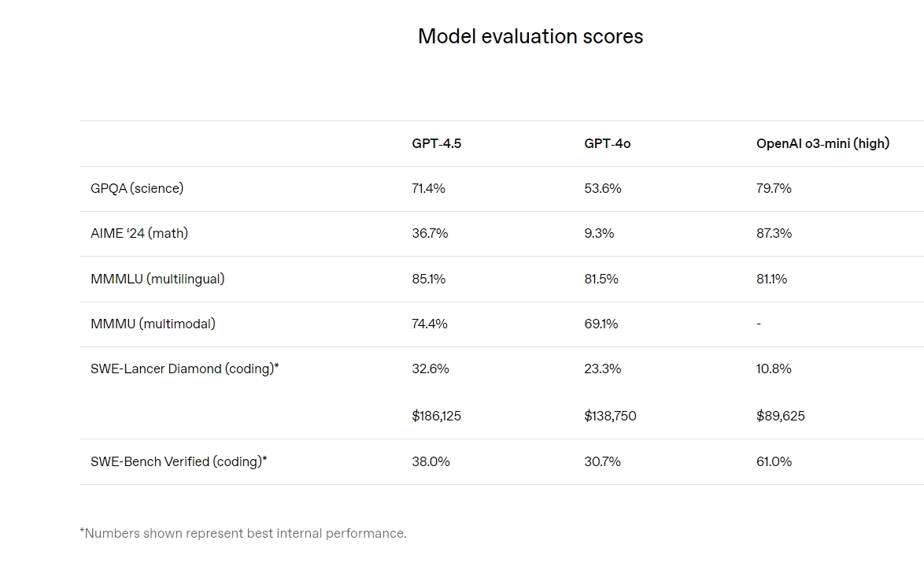Viewport: 924px width, 574px height.
Task: Click the 71.4% GPQA score cell
Action: (x=428, y=188)
